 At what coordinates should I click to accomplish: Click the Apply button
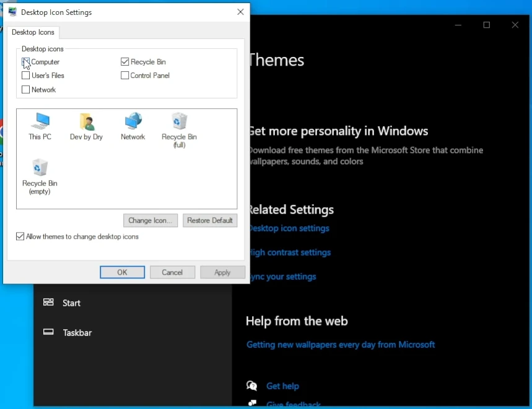(222, 272)
